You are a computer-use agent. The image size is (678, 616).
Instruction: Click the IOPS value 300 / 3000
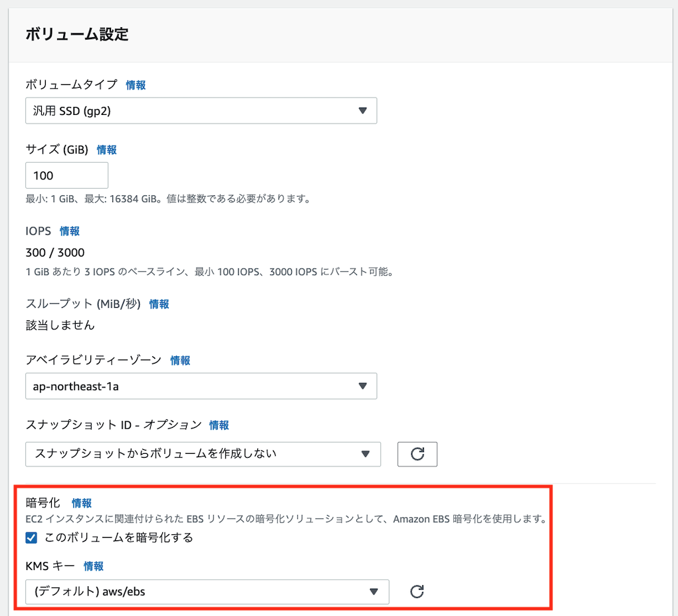click(x=55, y=253)
